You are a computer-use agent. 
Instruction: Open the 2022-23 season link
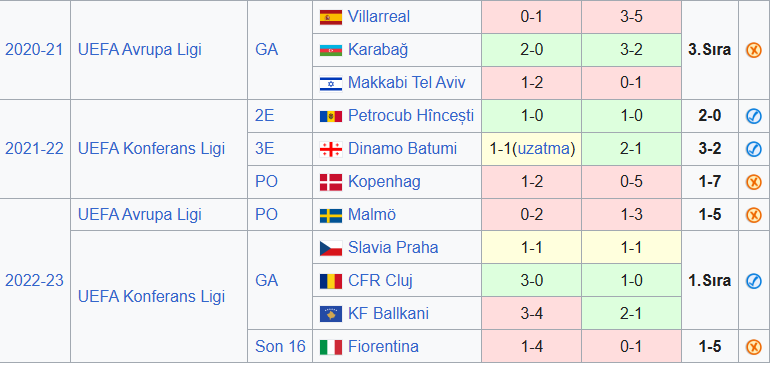[34, 281]
